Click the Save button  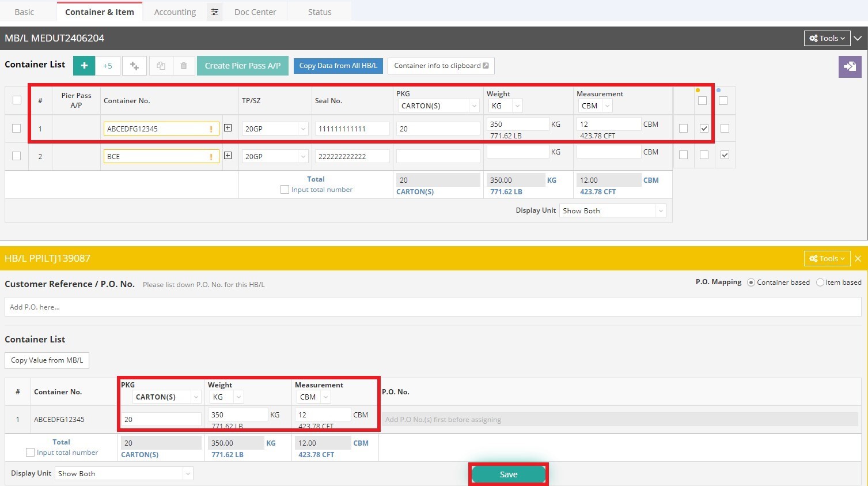[508, 474]
